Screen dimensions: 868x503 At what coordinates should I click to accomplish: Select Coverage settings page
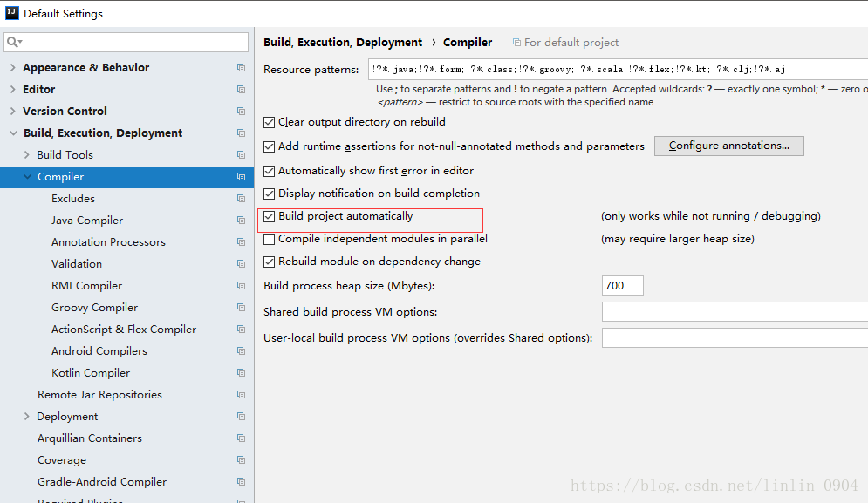[x=62, y=459]
